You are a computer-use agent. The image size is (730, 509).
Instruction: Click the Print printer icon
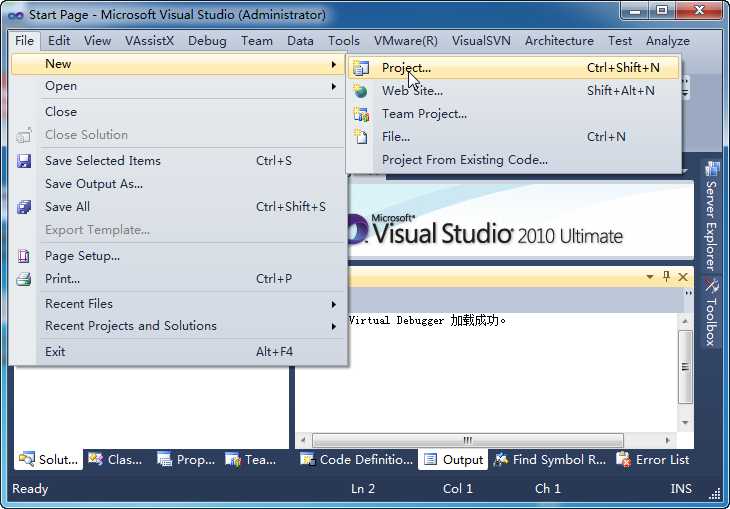click(24, 279)
